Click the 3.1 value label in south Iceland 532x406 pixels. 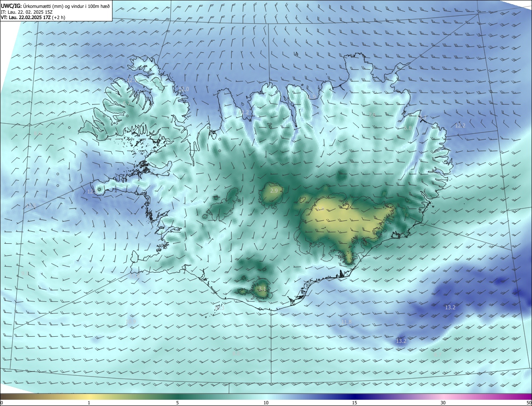(262, 289)
